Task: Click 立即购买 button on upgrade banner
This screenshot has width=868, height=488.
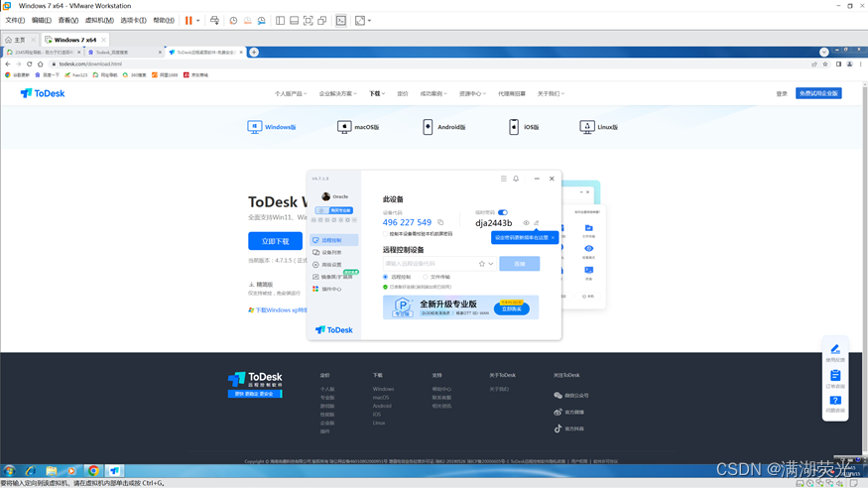Action: click(x=512, y=308)
